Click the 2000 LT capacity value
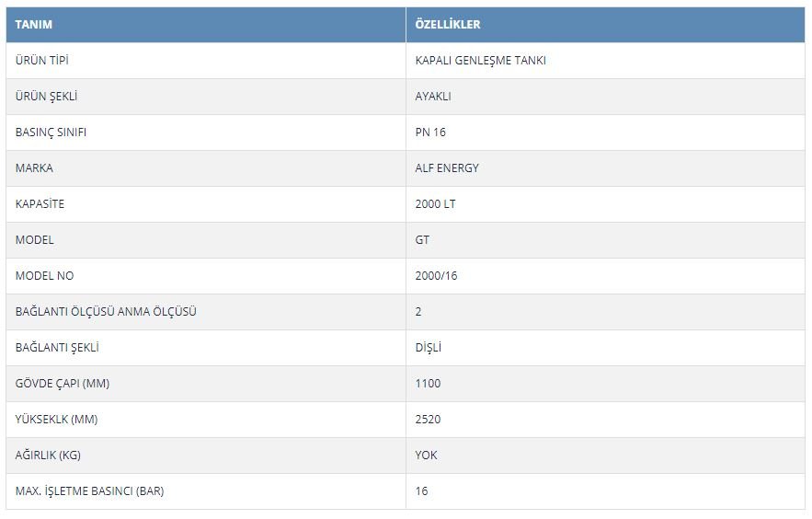Image resolution: width=812 pixels, height=519 pixels. pos(435,204)
